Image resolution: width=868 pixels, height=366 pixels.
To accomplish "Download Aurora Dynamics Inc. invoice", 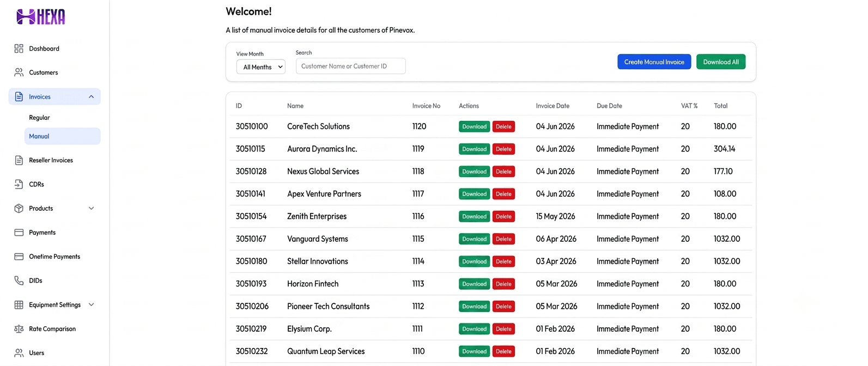I will click(x=474, y=149).
